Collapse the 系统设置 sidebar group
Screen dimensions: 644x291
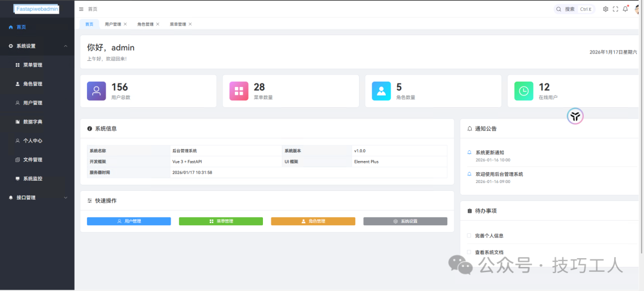pos(37,46)
